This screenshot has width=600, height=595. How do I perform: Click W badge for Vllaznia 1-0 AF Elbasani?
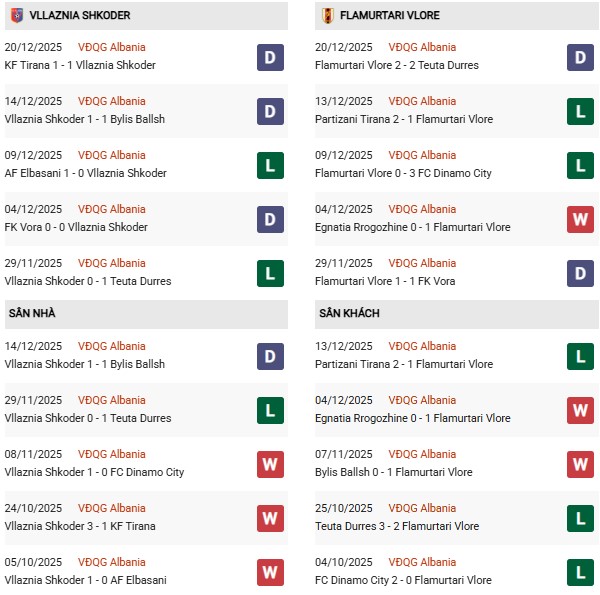coord(270,572)
